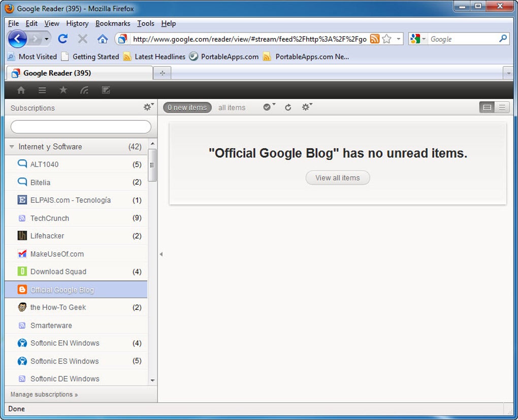Click the Download Squad feed icon
518x420 pixels.
point(22,271)
